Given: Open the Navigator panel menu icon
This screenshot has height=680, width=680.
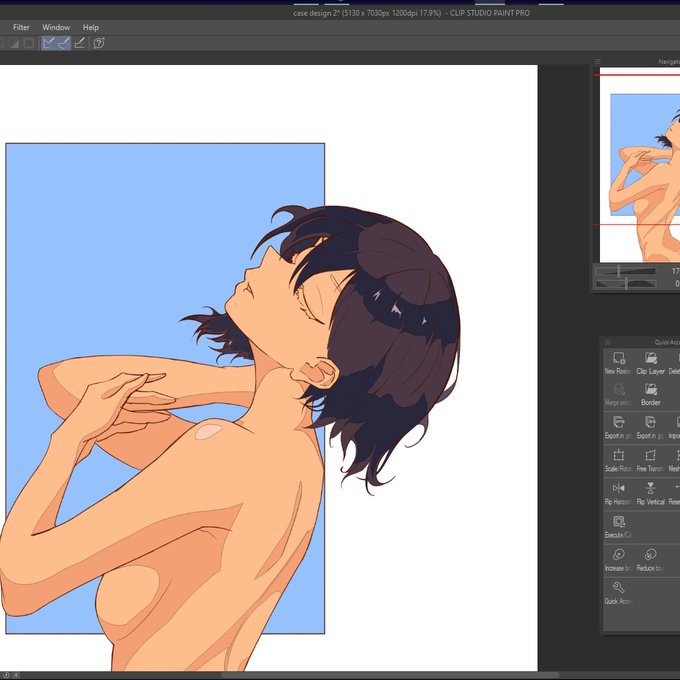Looking at the screenshot, I should pyautogui.click(x=598, y=62).
